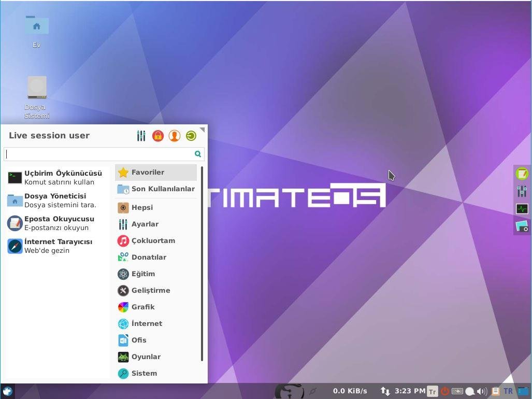
Task: Open the notes icon on right side panel
Action: tap(522, 174)
